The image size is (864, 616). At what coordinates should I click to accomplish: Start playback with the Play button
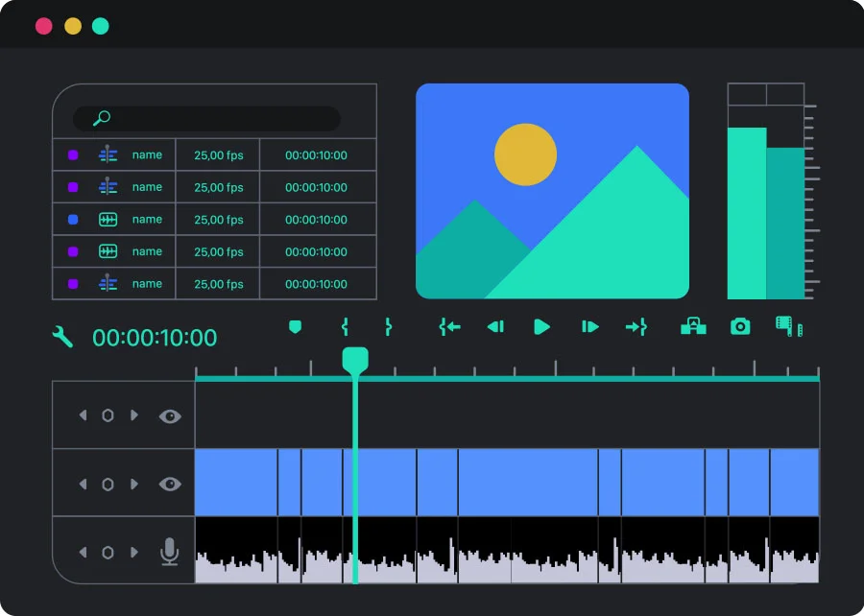541,327
